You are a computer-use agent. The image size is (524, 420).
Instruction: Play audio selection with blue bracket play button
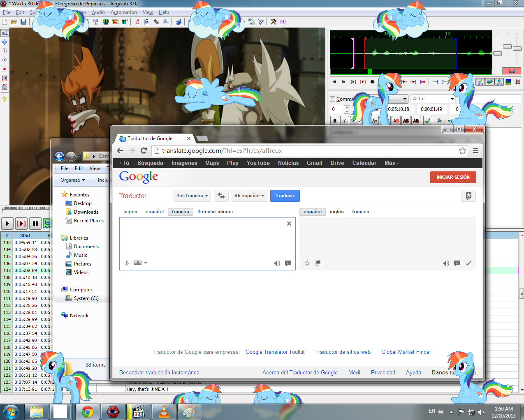click(x=353, y=82)
